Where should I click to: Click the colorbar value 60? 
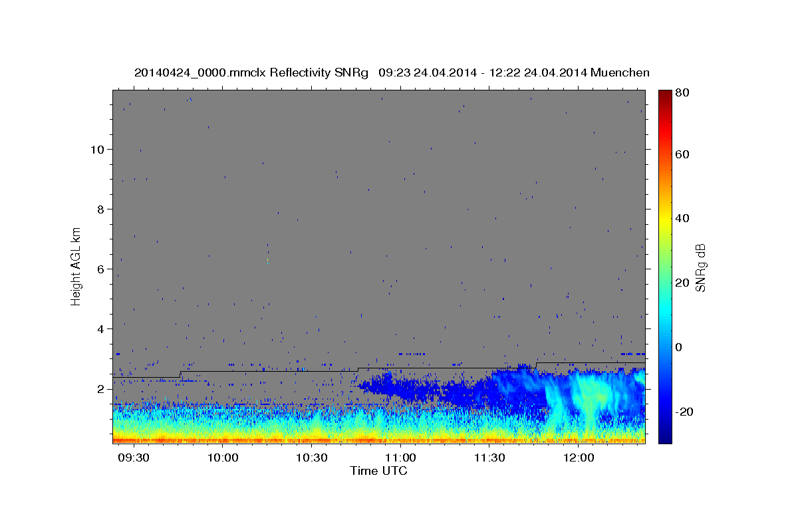point(683,154)
